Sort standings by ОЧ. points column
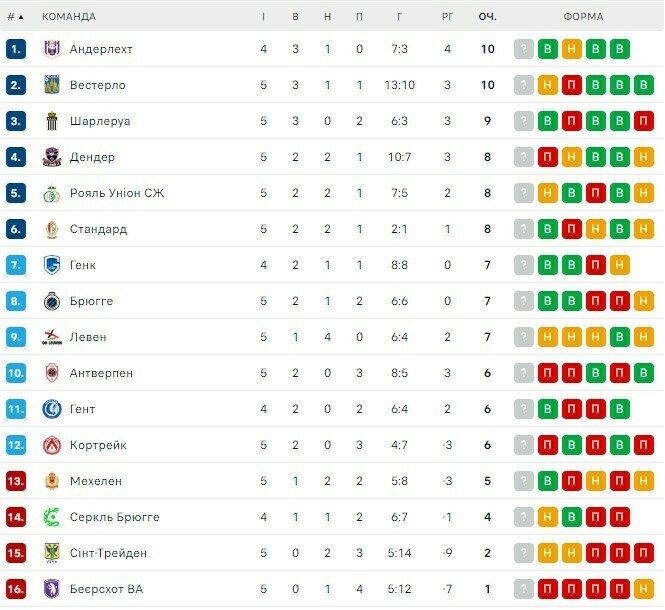665x610 pixels. (488, 16)
